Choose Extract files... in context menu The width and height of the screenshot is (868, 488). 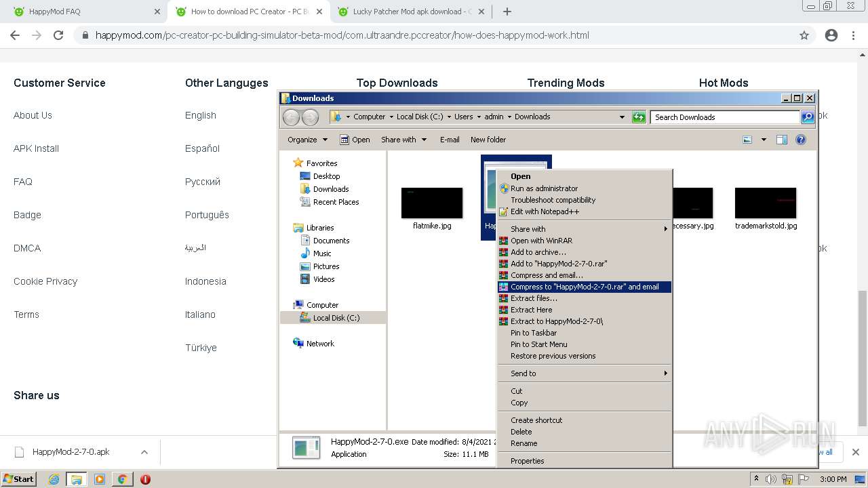click(585, 298)
